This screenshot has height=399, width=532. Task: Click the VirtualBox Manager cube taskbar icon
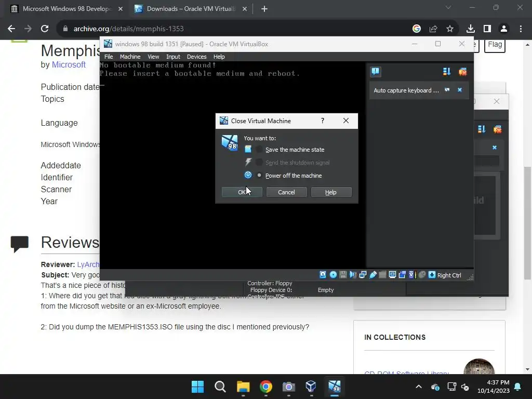[311, 387]
